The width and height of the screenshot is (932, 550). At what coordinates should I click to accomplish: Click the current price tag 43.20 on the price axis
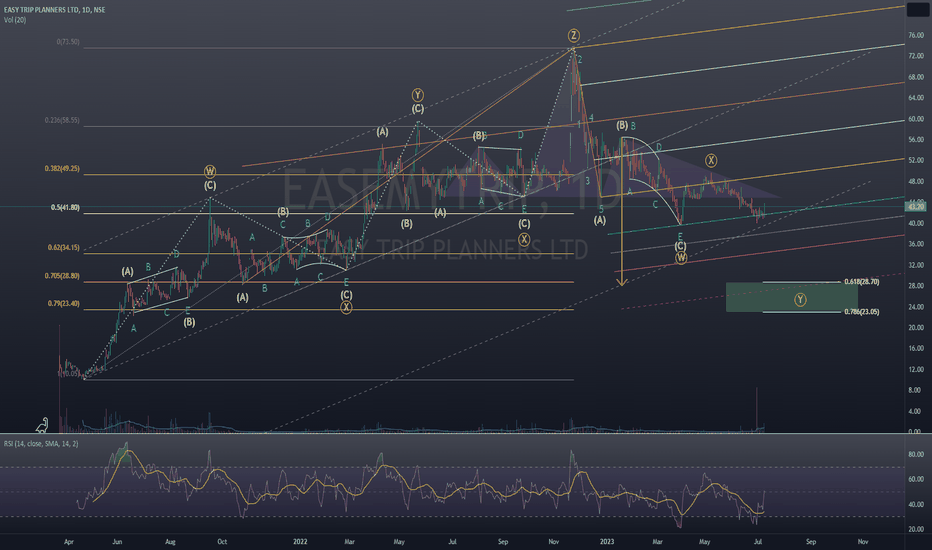point(915,207)
